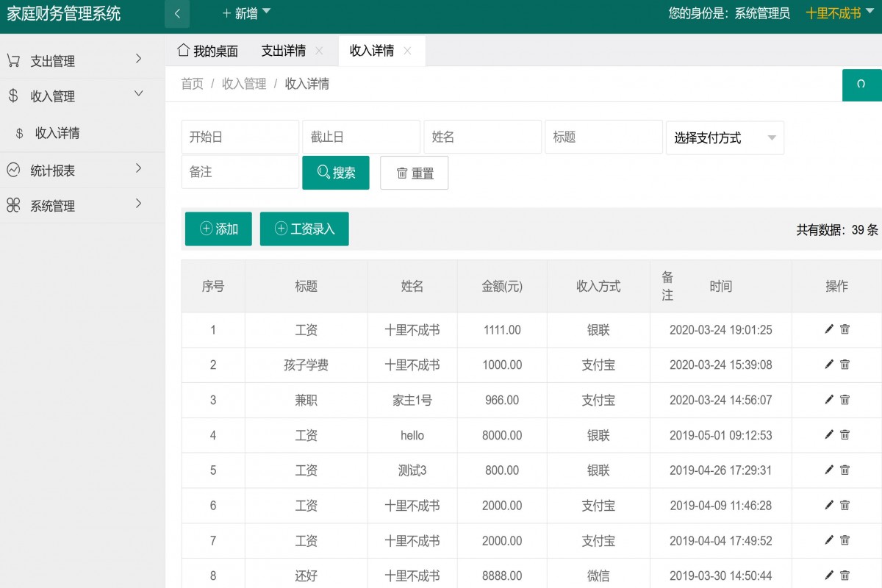The height and width of the screenshot is (588, 882).
Task: Open the 新增 dropdown in the top bar
Action: (x=243, y=12)
